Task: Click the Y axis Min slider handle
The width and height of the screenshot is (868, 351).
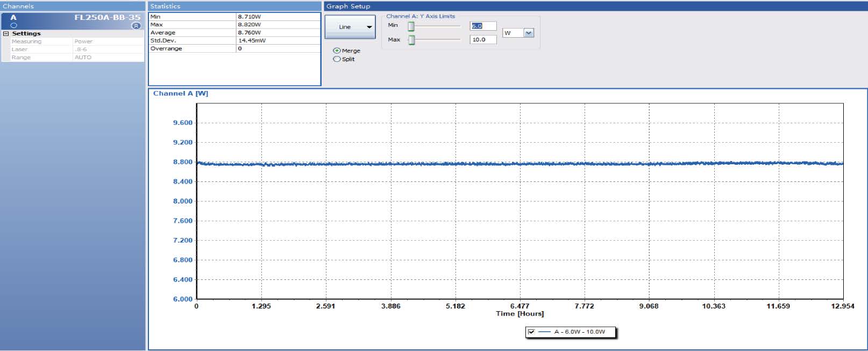Action: click(411, 26)
